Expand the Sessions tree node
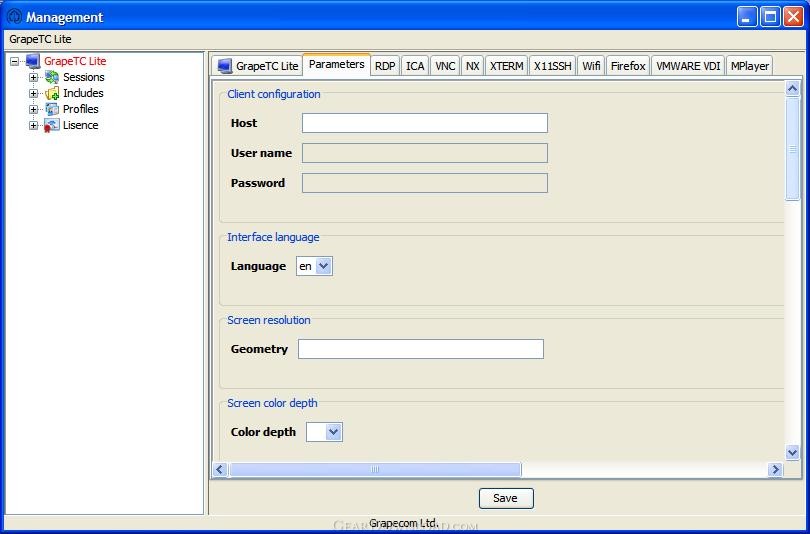The image size is (810, 534). click(x=34, y=77)
